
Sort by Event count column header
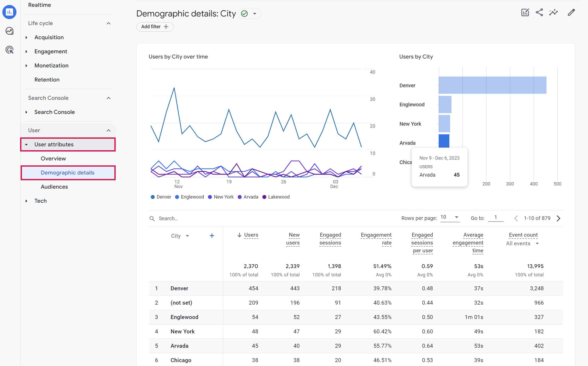click(523, 235)
